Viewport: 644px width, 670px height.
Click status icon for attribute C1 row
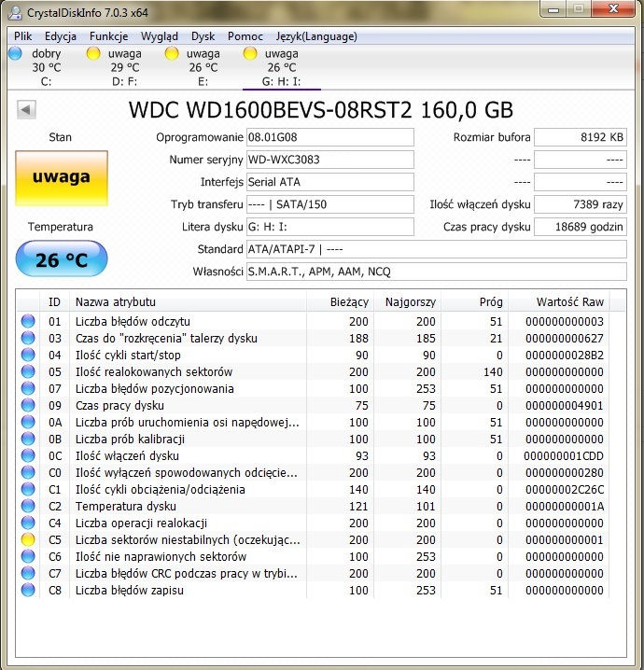tap(28, 489)
